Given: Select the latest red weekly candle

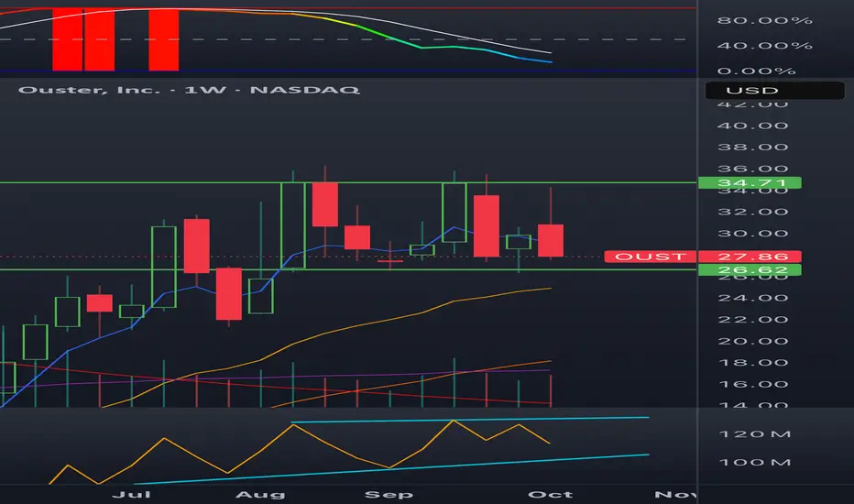Looking at the screenshot, I should point(551,240).
